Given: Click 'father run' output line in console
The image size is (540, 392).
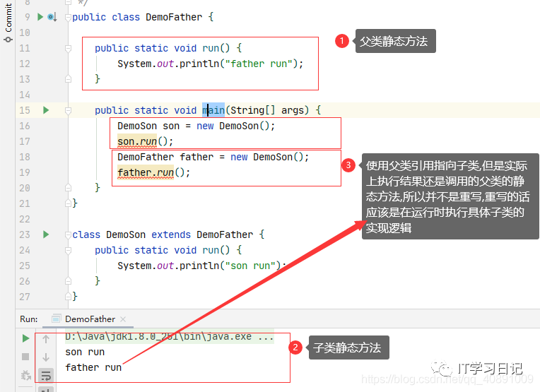Looking at the screenshot, I should (93, 367).
